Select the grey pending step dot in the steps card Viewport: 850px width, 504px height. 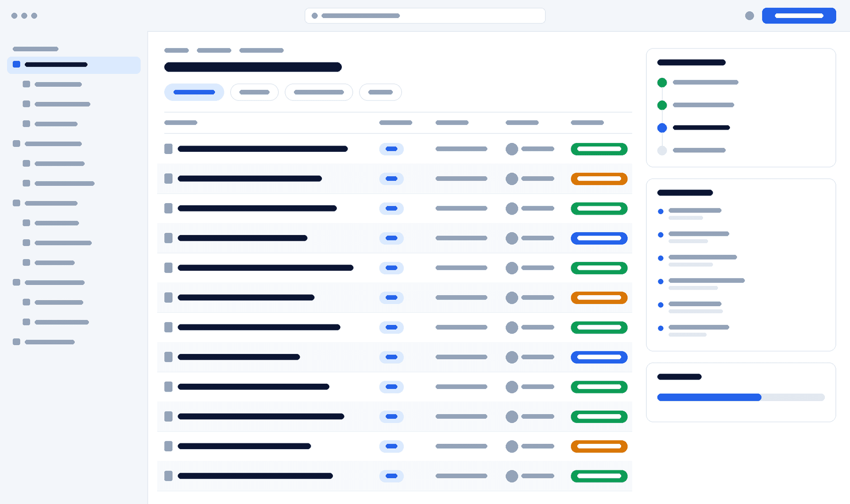coord(662,150)
